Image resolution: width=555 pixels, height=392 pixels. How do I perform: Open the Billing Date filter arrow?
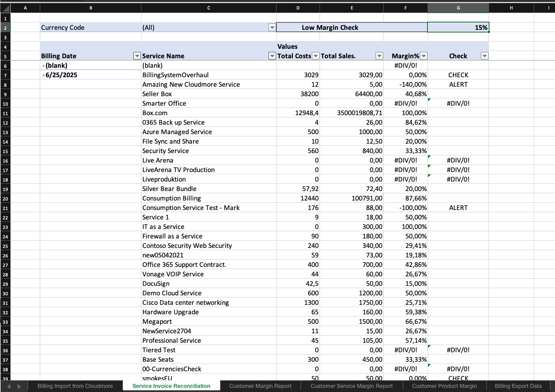coord(137,56)
